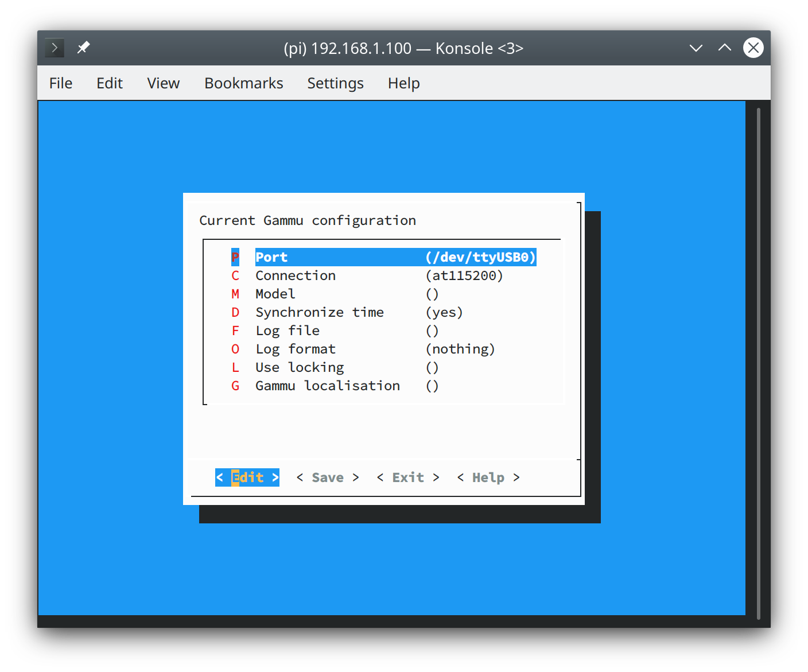808x672 pixels.
Task: Open the Edit menu
Action: coord(110,83)
